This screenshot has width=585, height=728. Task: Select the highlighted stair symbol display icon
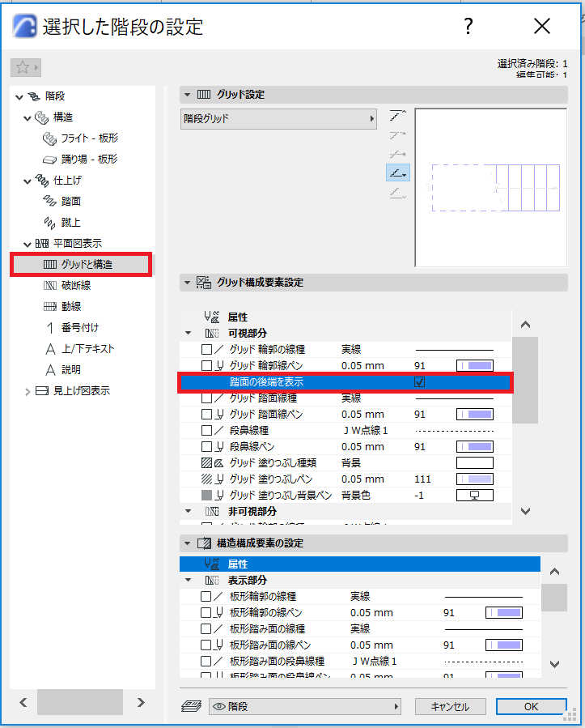(397, 173)
